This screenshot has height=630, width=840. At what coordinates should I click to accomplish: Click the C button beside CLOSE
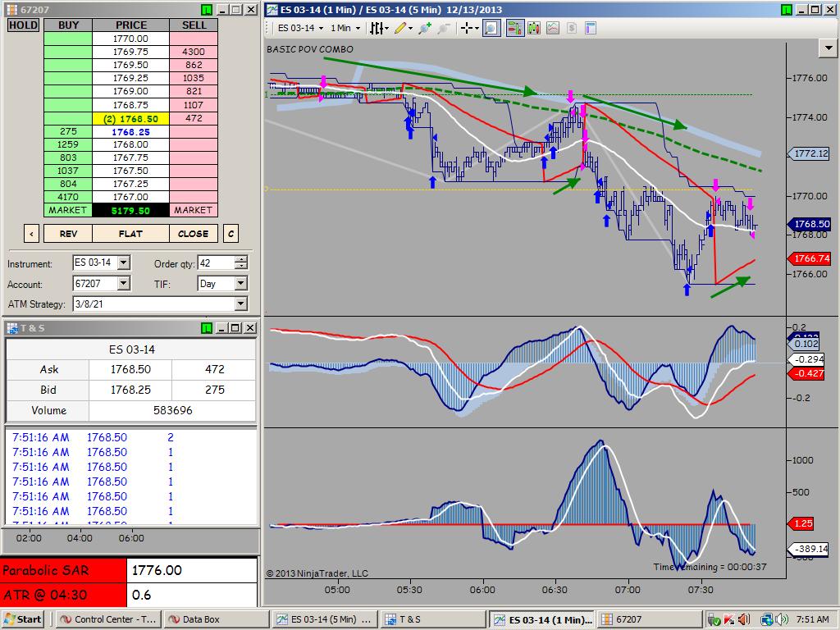[x=231, y=234]
